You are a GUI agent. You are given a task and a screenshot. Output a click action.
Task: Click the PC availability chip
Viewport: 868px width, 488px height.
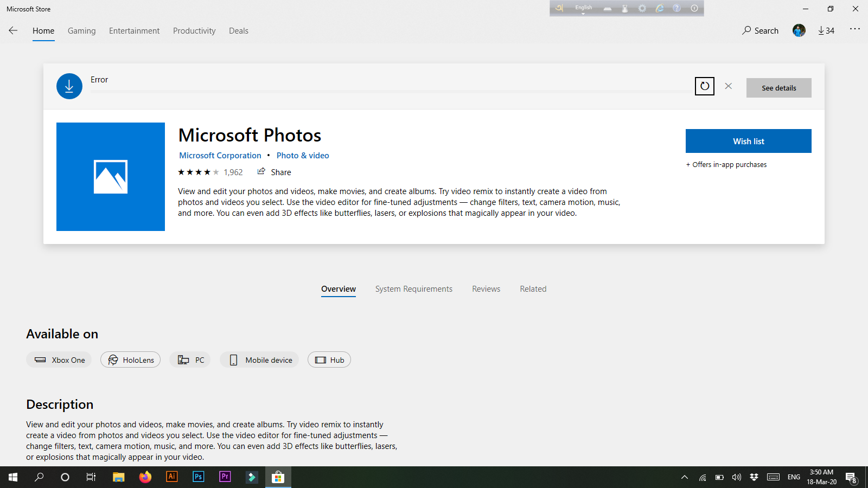tap(190, 359)
